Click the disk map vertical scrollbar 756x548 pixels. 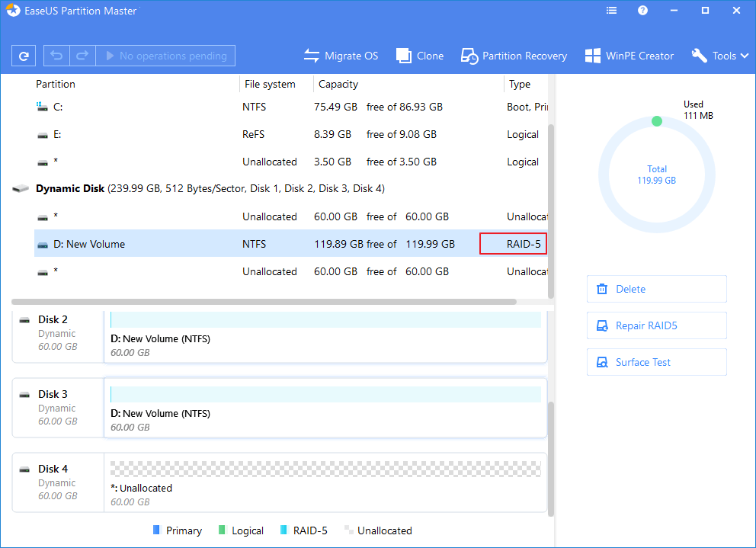point(551,458)
